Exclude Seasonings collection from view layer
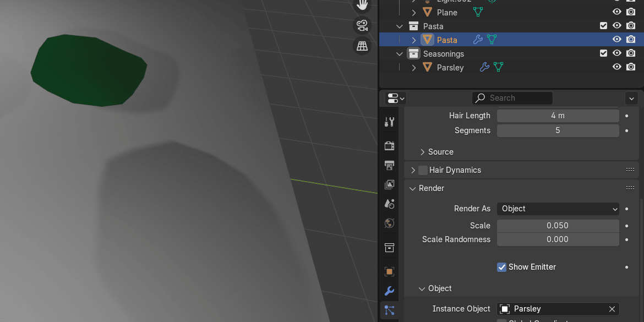This screenshot has height=322, width=644. pyautogui.click(x=603, y=53)
